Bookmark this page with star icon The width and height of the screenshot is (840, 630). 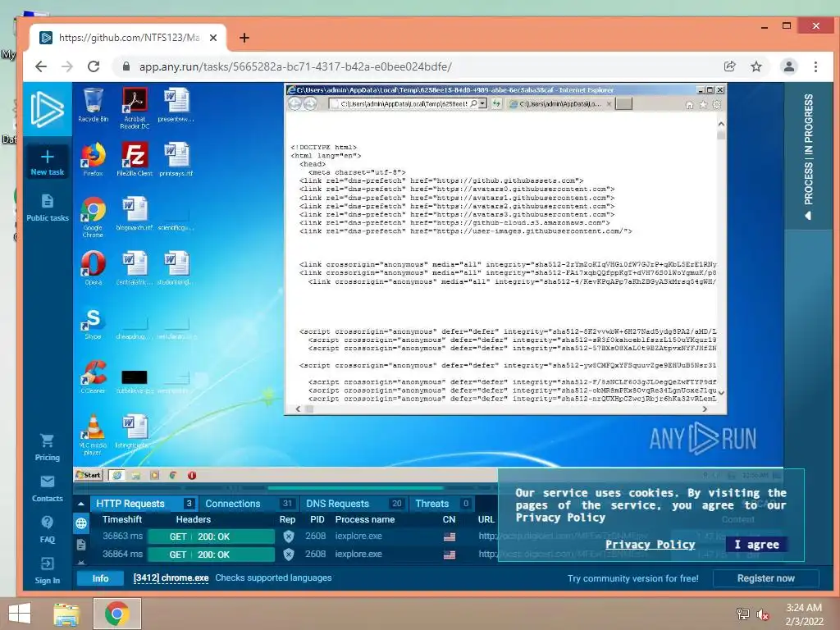756,66
